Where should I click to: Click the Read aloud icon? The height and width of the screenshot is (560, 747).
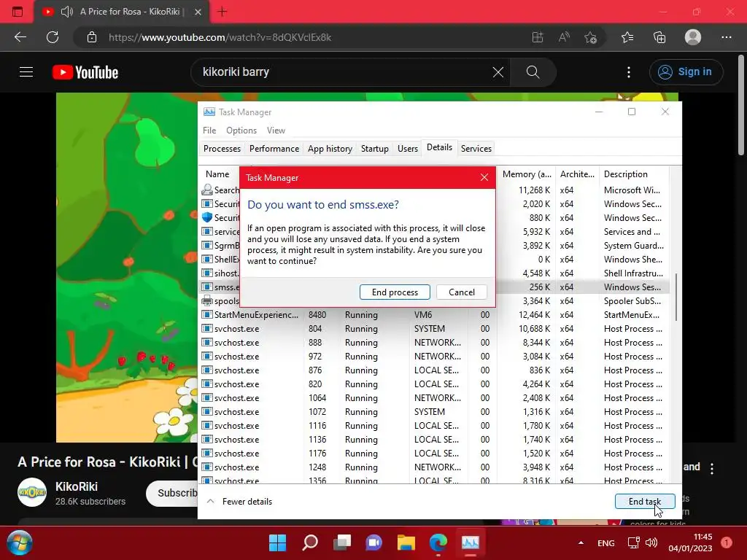[564, 37]
